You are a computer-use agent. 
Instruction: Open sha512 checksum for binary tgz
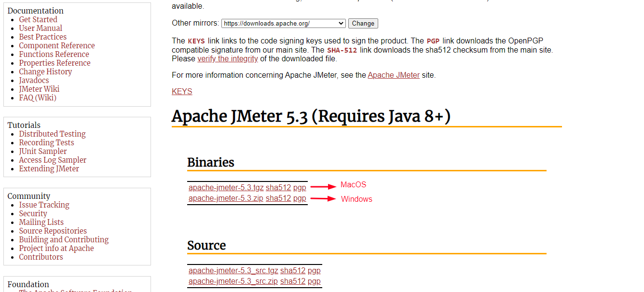point(278,188)
